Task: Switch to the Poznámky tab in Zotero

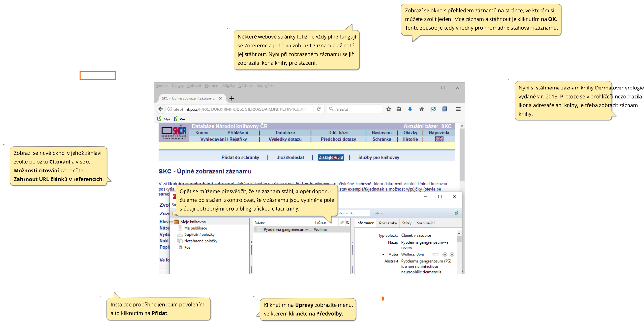Action: coord(388,223)
